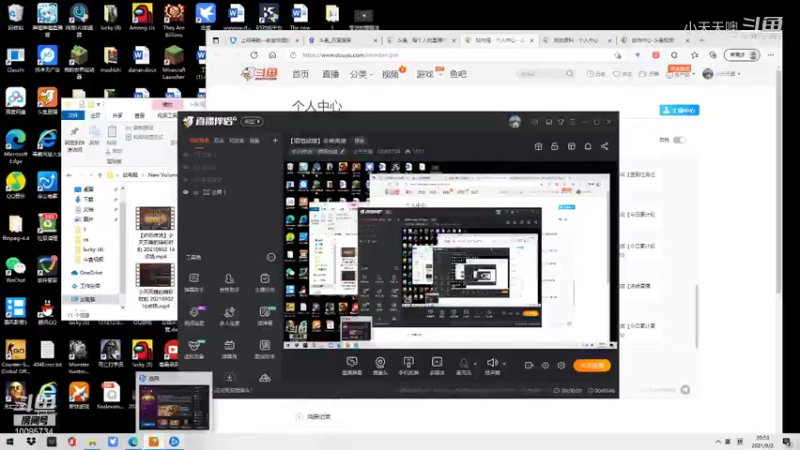
Task: Open Among Us desktop shortcut
Action: 142,18
